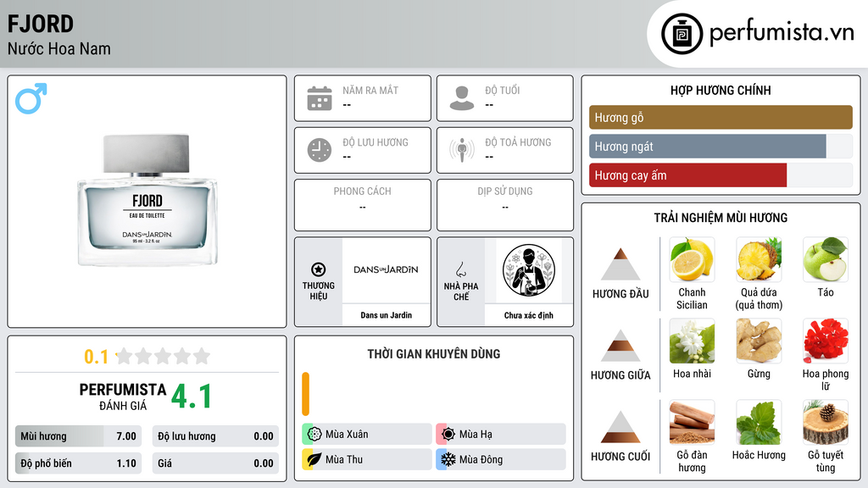Select the Mùa Xuân season option
The image size is (868, 488).
point(367,434)
